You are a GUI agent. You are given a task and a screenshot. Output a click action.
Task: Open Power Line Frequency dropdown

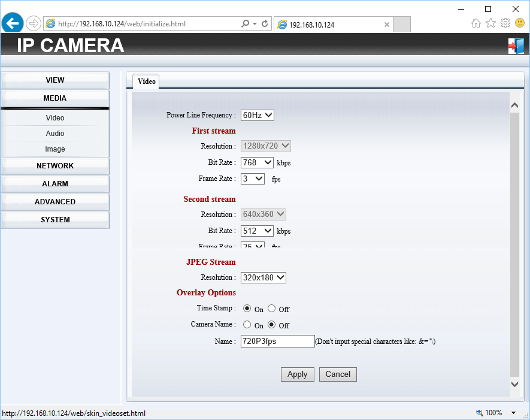[258, 115]
